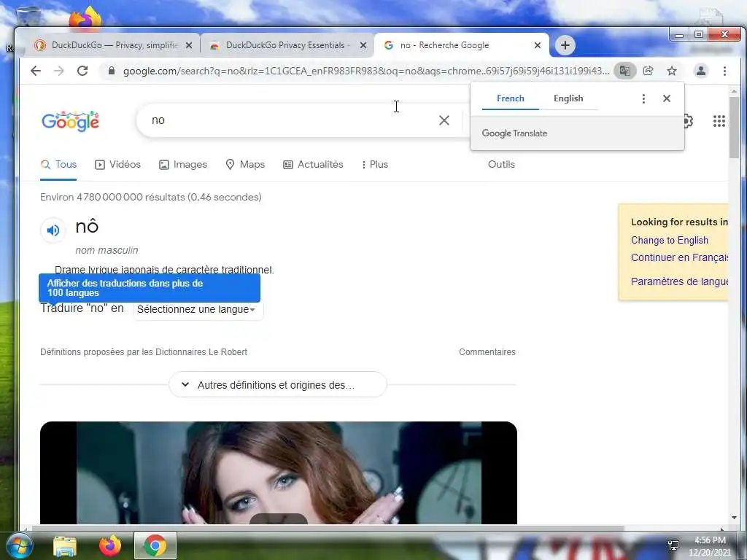Open the Chrome profile avatar menu
The height and width of the screenshot is (560, 747).
coord(701,71)
